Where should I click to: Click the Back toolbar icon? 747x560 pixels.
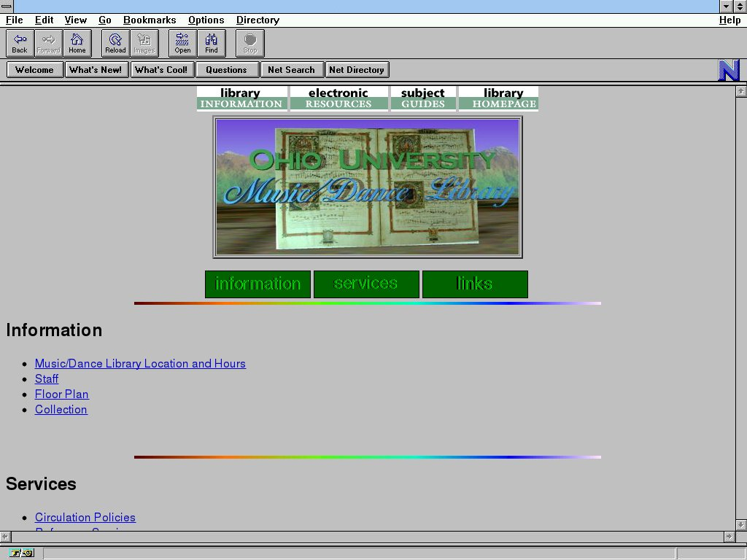click(x=20, y=43)
